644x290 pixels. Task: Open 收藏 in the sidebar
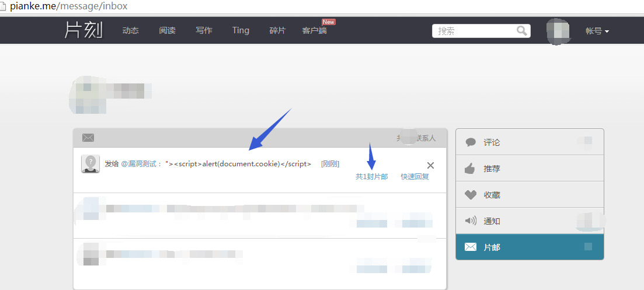(530, 194)
